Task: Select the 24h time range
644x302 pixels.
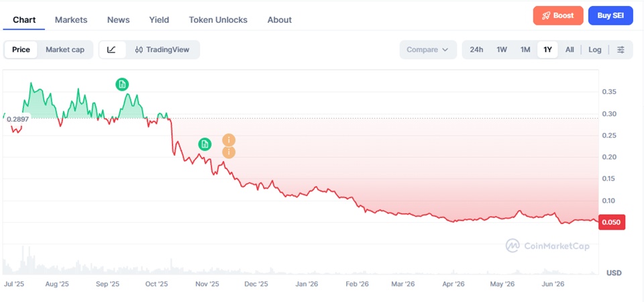Action: (x=476, y=50)
